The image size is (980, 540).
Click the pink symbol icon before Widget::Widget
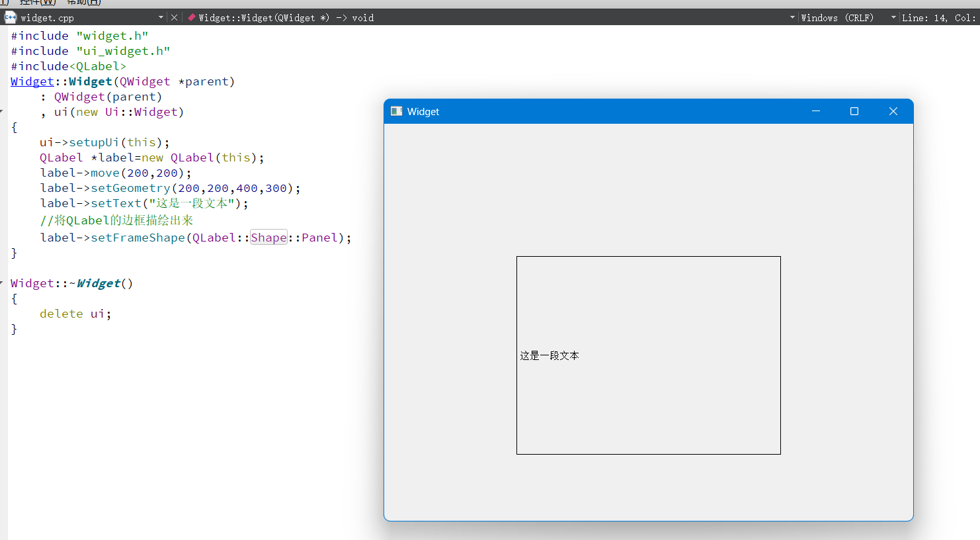pyautogui.click(x=192, y=17)
